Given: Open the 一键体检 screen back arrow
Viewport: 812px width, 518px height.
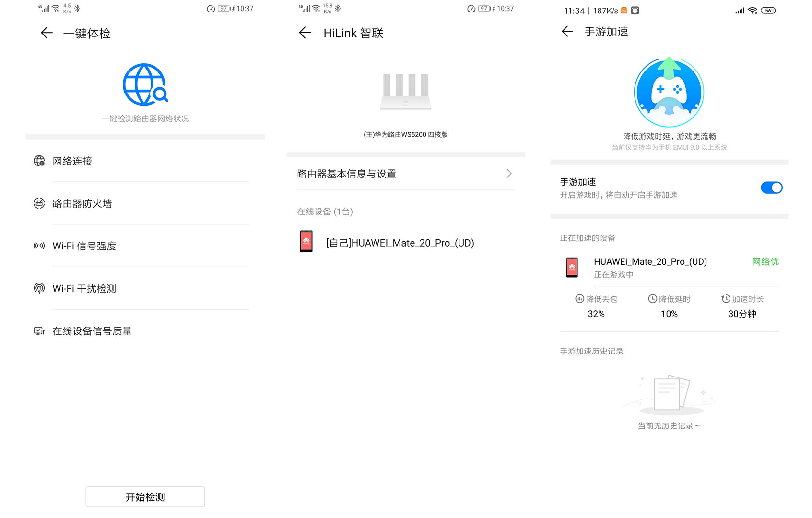Looking at the screenshot, I should (46, 33).
